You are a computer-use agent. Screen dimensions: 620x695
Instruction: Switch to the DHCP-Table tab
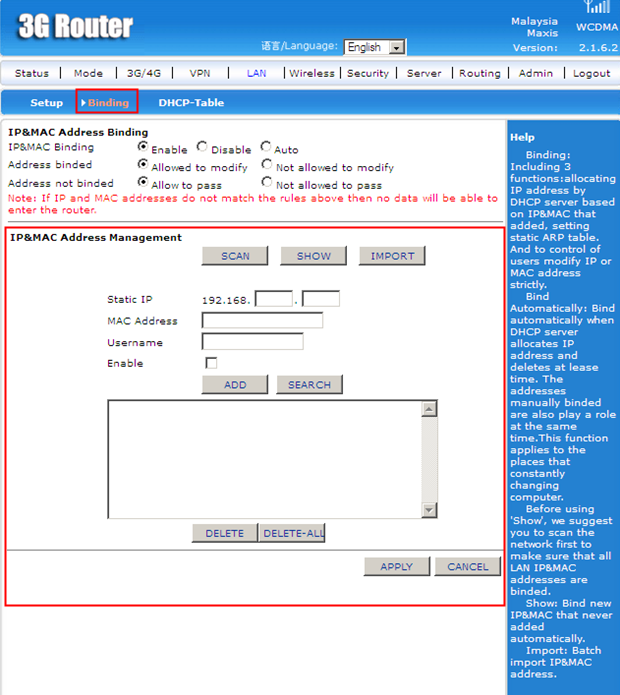[191, 102]
